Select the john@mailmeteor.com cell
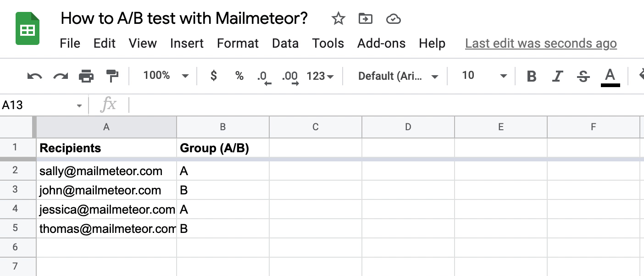The image size is (644, 276). coord(106,190)
